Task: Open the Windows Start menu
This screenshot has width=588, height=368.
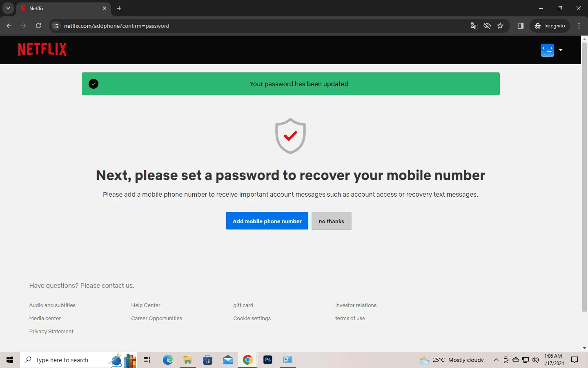Action: pos(10,360)
